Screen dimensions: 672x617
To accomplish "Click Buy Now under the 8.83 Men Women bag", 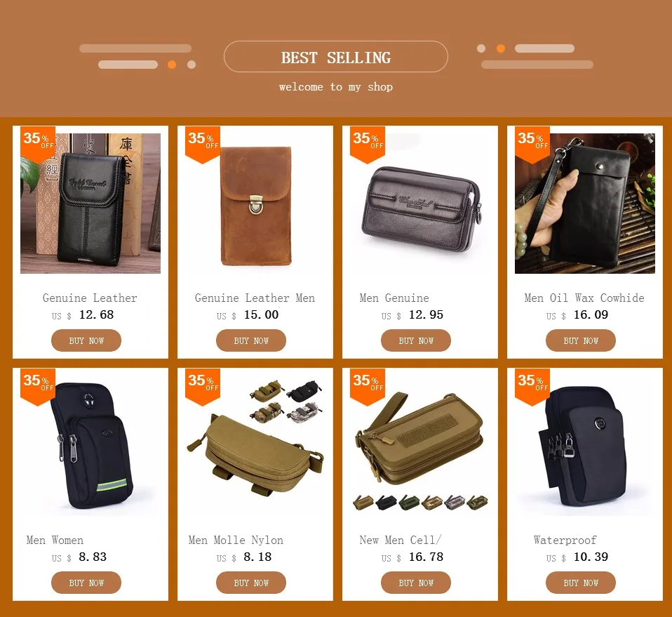I will pyautogui.click(x=86, y=583).
